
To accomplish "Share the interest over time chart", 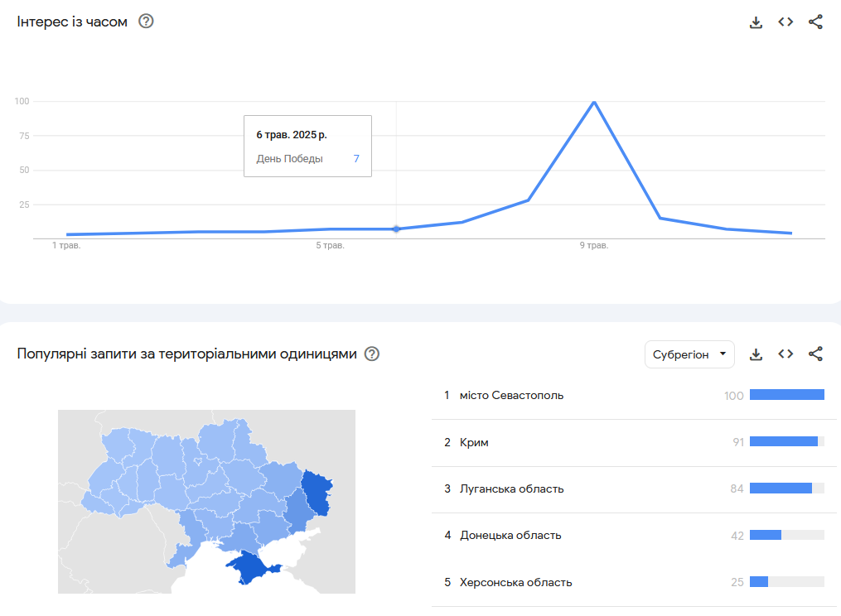I will pos(815,22).
